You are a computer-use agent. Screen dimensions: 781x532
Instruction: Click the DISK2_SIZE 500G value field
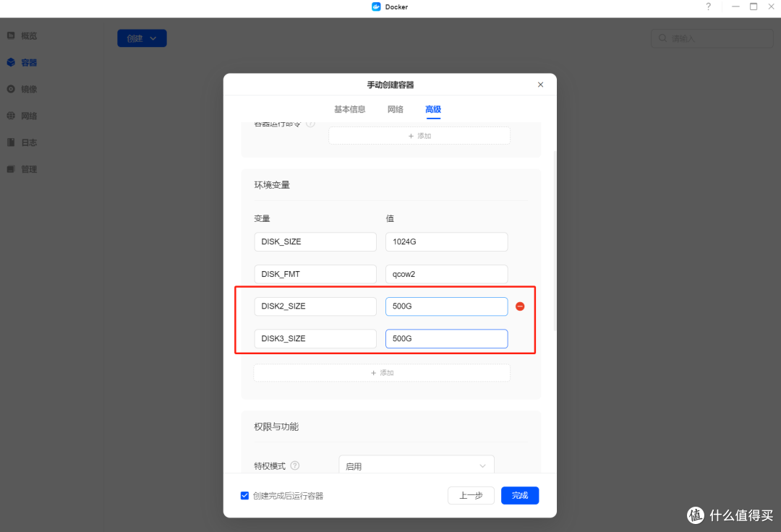click(447, 306)
